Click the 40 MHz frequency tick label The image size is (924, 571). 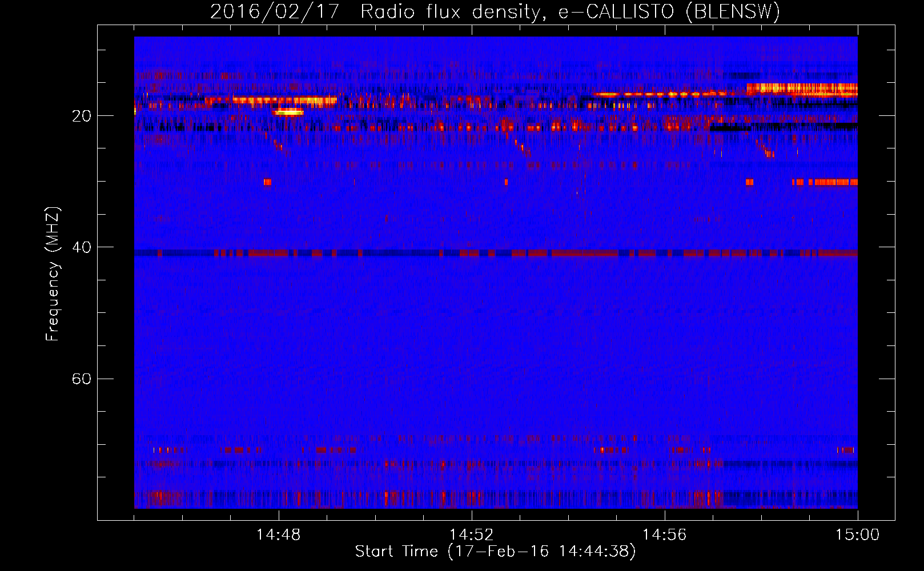(81, 247)
